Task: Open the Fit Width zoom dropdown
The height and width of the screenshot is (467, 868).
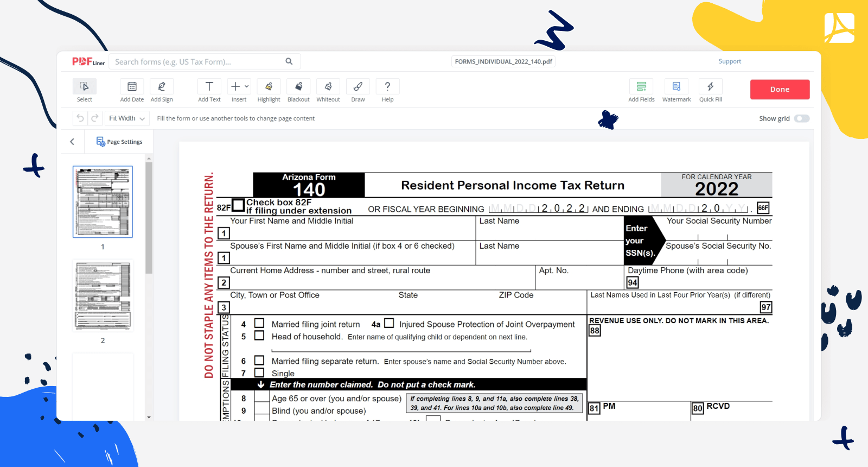Action: pos(127,118)
